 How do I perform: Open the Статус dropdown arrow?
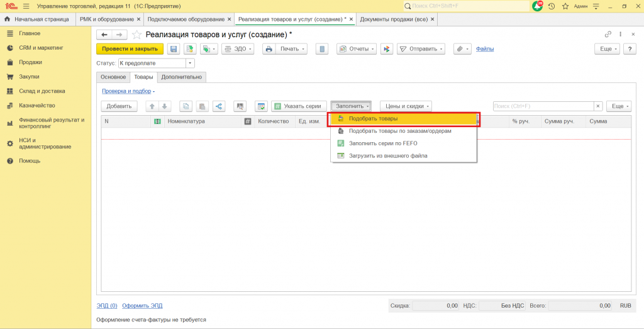click(x=190, y=64)
